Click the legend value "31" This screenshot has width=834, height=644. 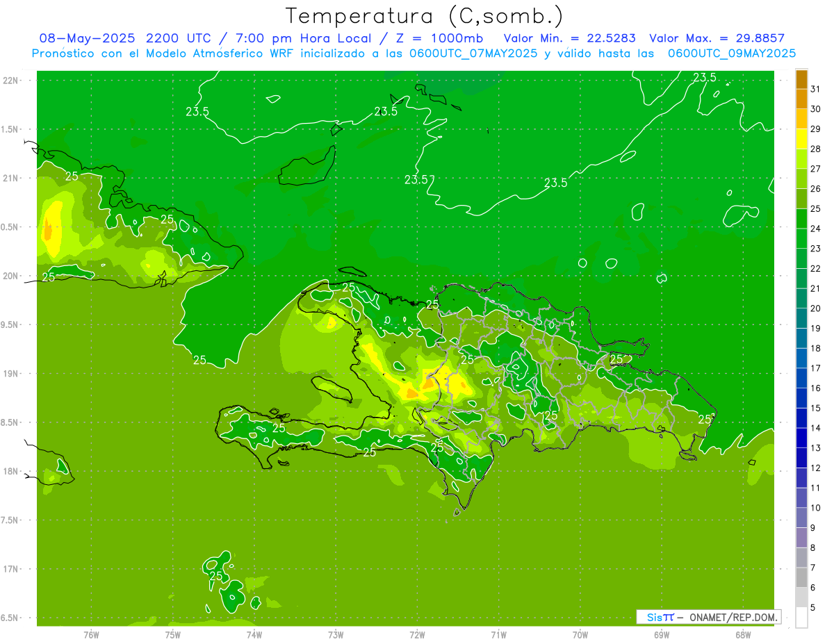816,89
